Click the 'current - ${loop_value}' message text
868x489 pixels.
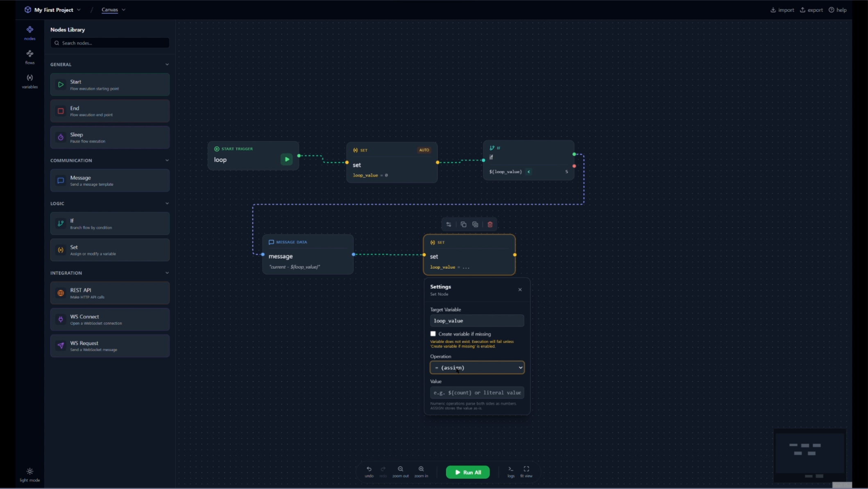pos(295,267)
